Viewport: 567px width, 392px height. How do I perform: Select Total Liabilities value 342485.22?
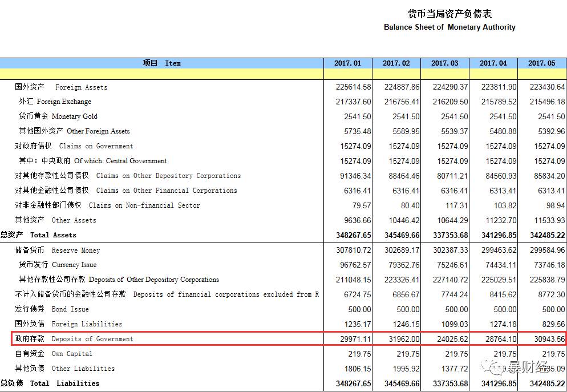[547, 383]
